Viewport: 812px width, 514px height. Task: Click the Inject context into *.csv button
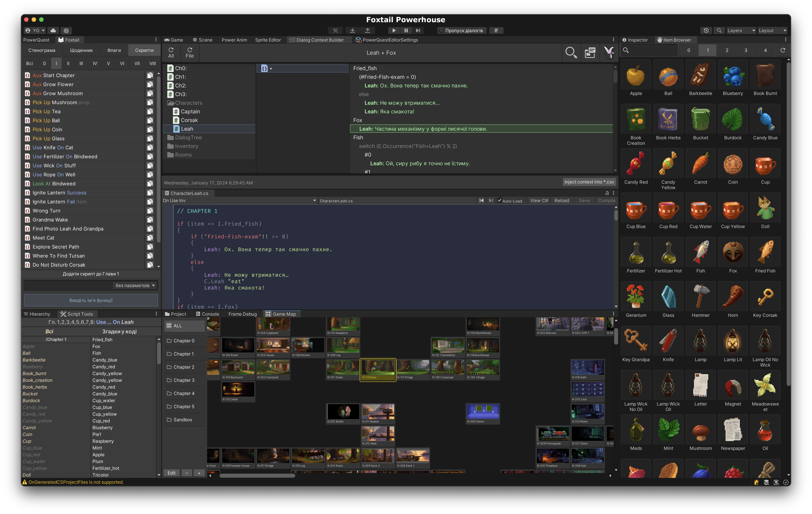[589, 182]
